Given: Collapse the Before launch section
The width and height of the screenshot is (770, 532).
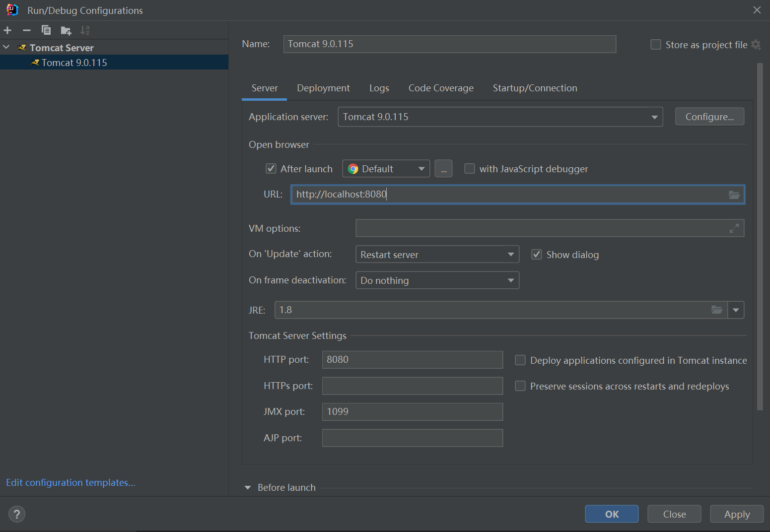Looking at the screenshot, I should click(248, 488).
